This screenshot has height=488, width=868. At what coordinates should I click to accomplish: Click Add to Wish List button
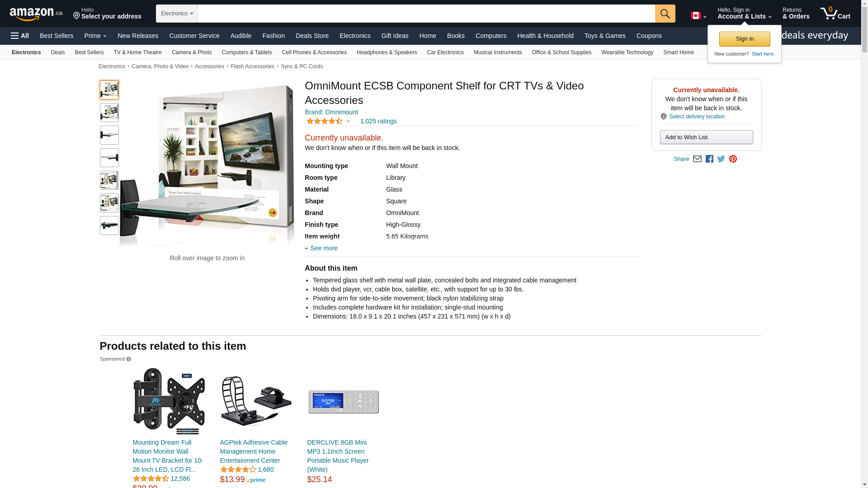706,137
